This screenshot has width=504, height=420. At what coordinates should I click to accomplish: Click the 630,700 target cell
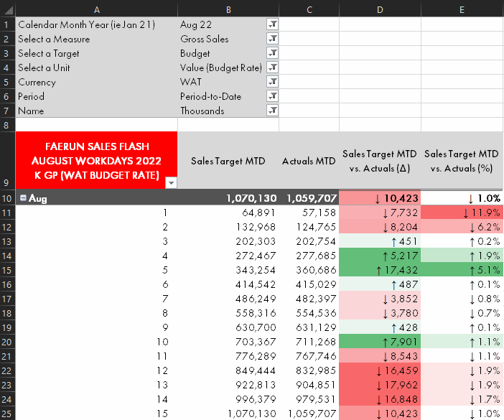pos(228,327)
